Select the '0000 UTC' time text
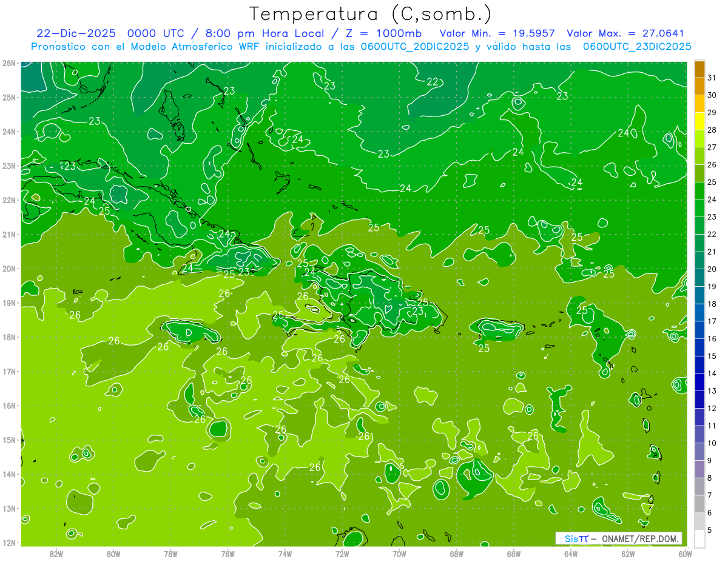Viewport: 728px width, 562px height. coord(157,33)
